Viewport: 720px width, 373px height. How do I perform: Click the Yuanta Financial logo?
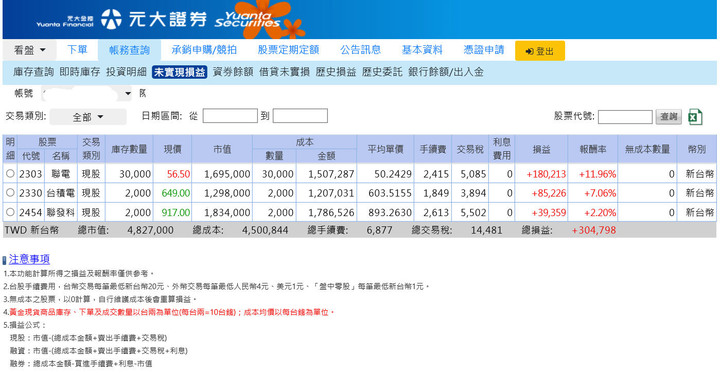pos(64,21)
